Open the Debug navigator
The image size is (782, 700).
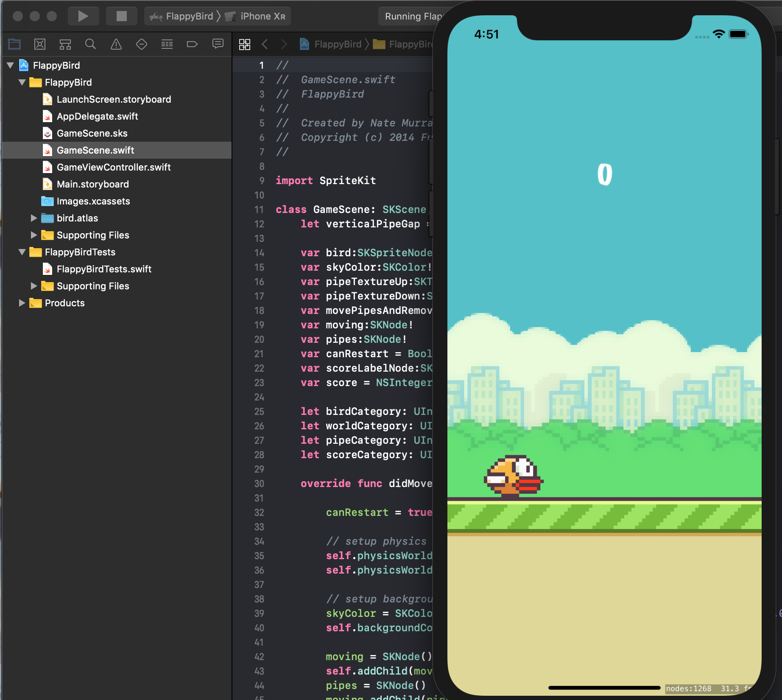point(167,44)
